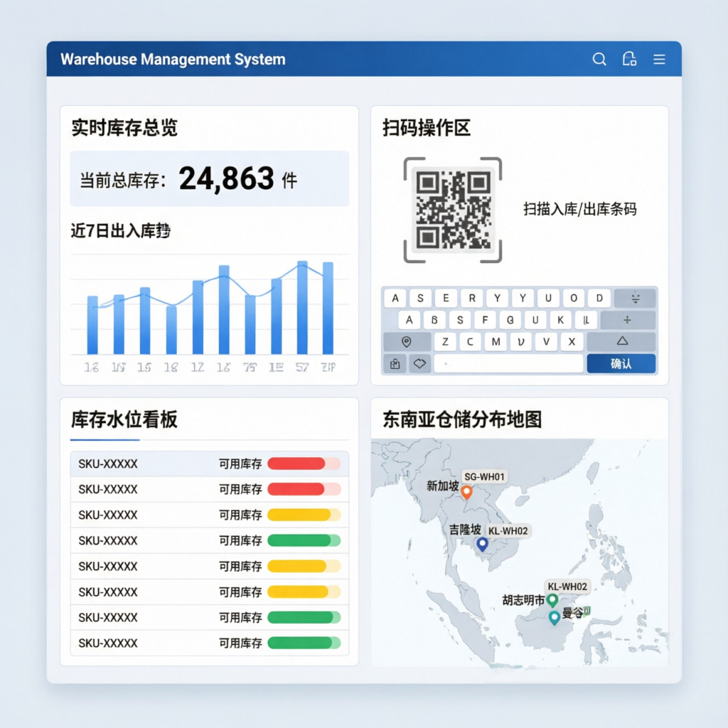
Task: Click the Warehouse Management System title
Action: point(173,60)
